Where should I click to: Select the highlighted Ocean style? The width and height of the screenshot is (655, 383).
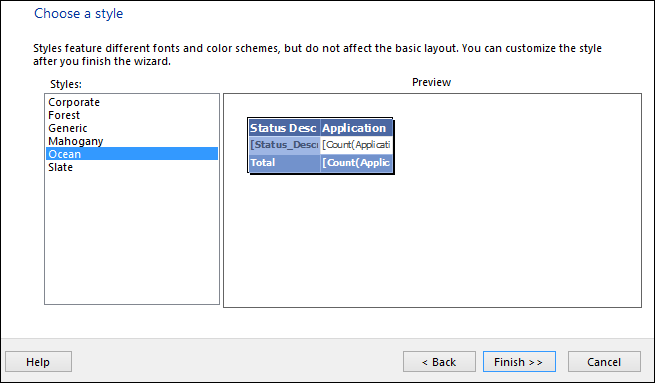pos(132,154)
